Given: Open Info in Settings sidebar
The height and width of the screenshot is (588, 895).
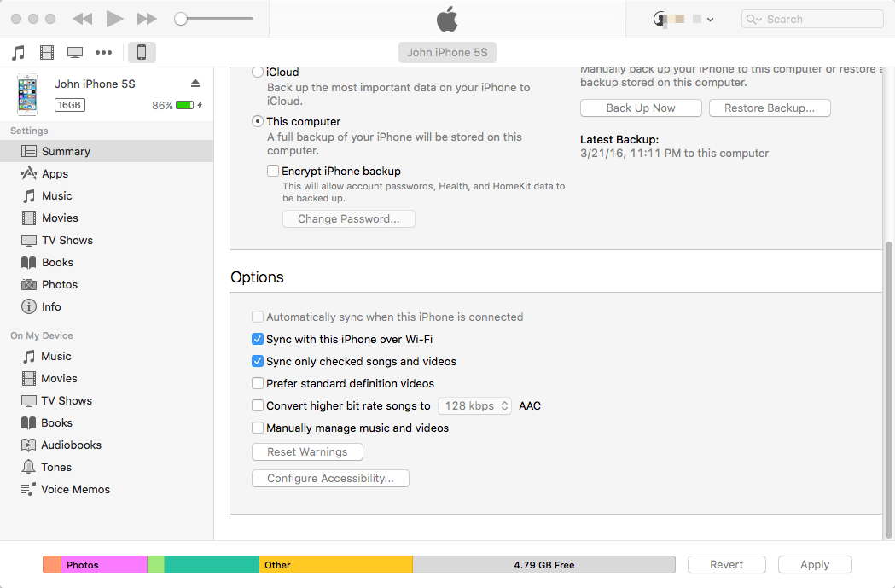Looking at the screenshot, I should click(x=107, y=307).
